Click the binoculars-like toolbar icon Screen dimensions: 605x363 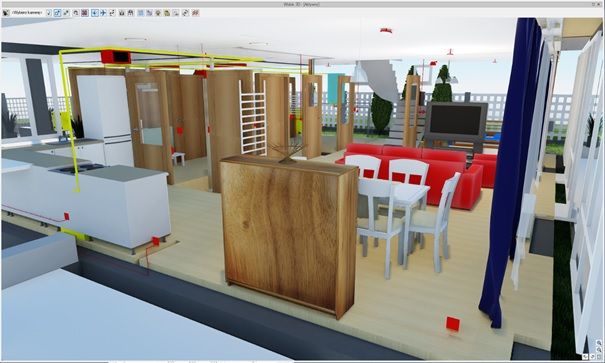point(130,13)
